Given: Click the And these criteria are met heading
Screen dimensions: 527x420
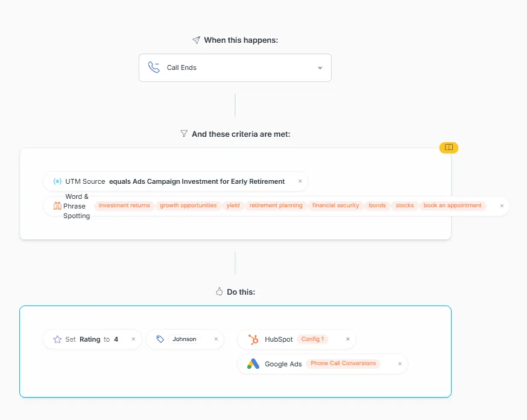Looking at the screenshot, I should pos(241,134).
